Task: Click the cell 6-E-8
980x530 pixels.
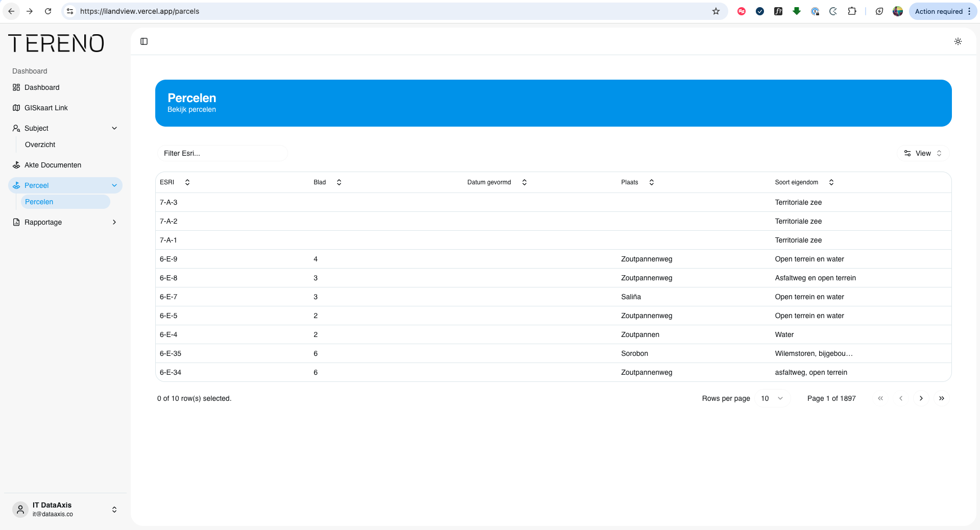Action: point(169,278)
